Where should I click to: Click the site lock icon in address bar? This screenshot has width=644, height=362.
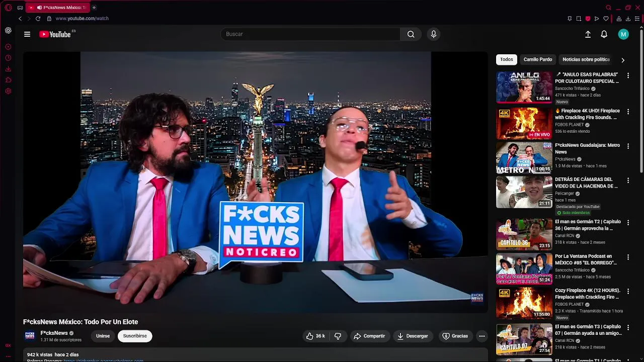coord(49,19)
